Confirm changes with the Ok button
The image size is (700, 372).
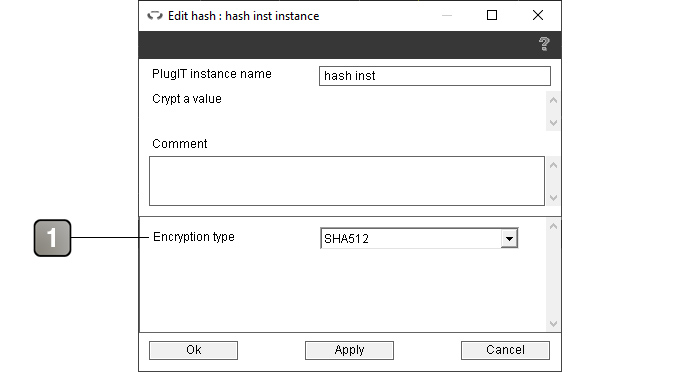coord(193,350)
